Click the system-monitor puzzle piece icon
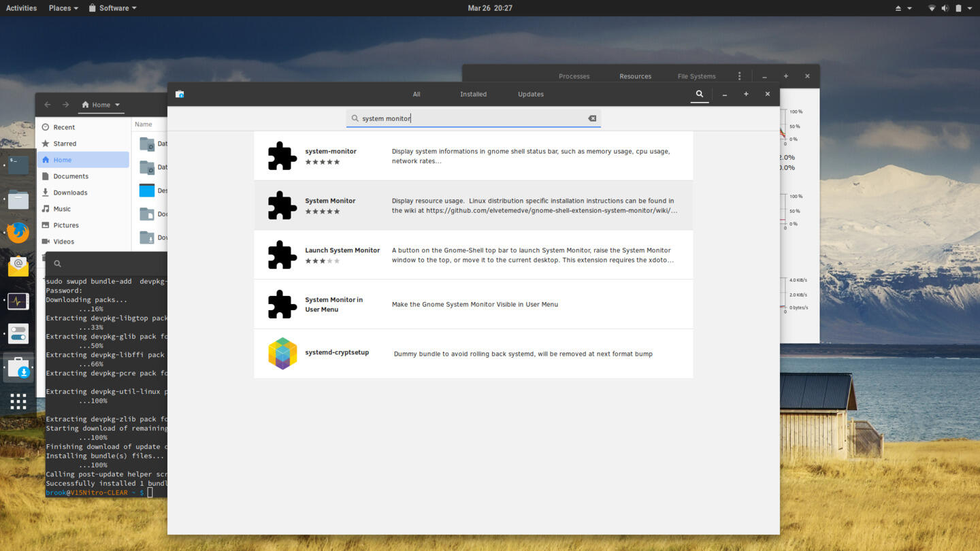The image size is (980, 551). tap(282, 156)
